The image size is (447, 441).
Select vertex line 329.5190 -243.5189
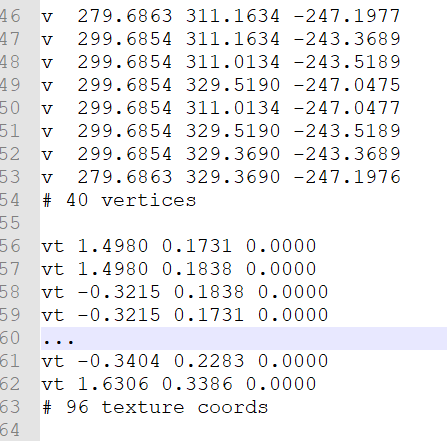[x=221, y=131]
